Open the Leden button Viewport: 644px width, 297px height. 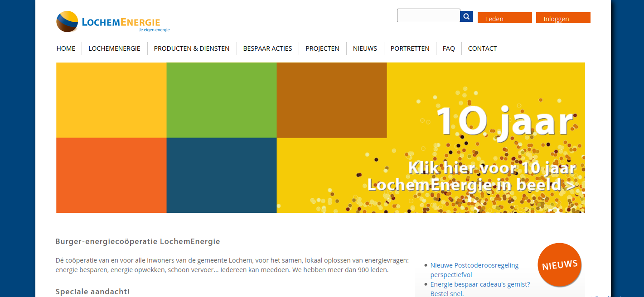tap(505, 18)
